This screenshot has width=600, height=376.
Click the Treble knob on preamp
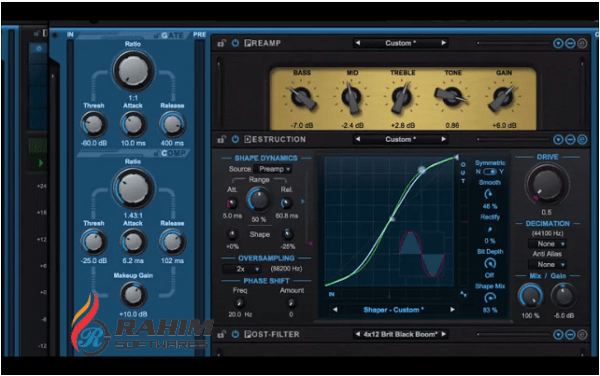(x=402, y=97)
